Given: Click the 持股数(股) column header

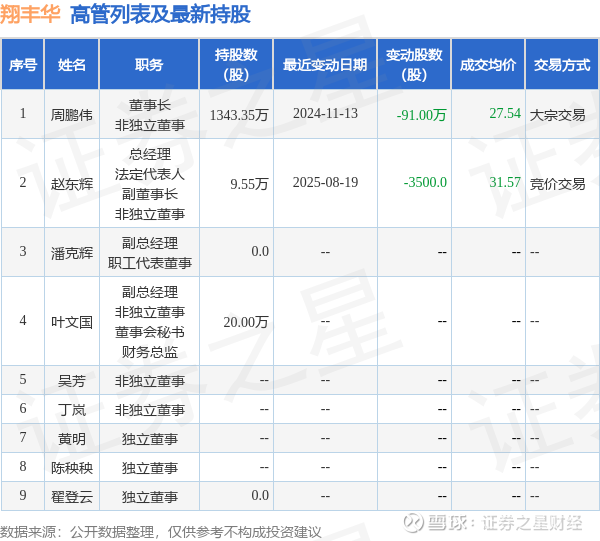Looking at the screenshot, I should (x=236, y=64).
